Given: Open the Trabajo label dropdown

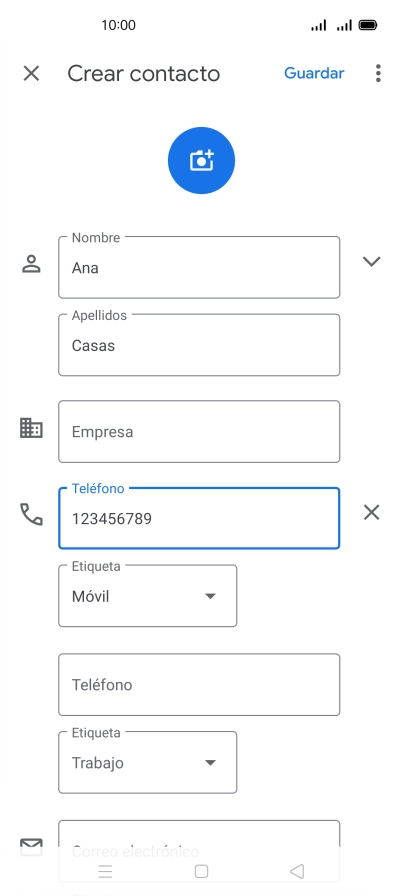Looking at the screenshot, I should (x=147, y=762).
